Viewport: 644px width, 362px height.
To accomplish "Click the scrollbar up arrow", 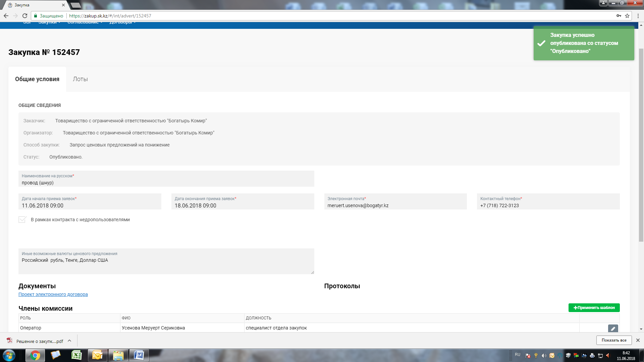I will click(641, 25).
